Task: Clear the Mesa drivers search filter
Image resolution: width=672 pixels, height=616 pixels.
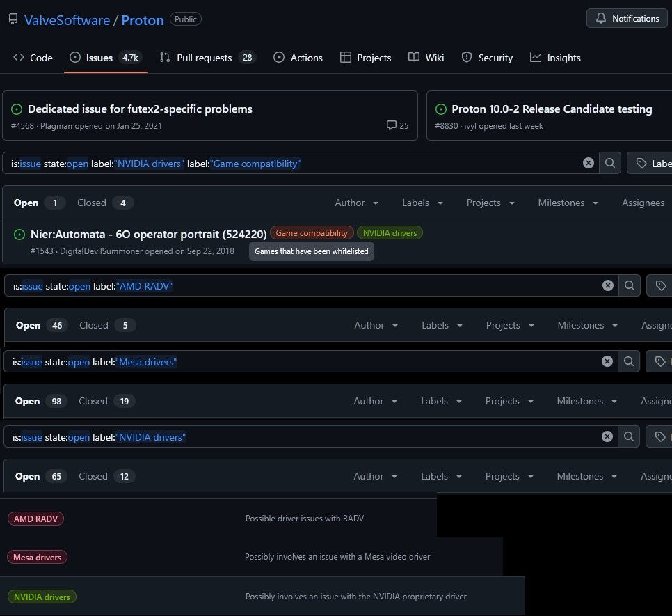Action: click(x=607, y=361)
